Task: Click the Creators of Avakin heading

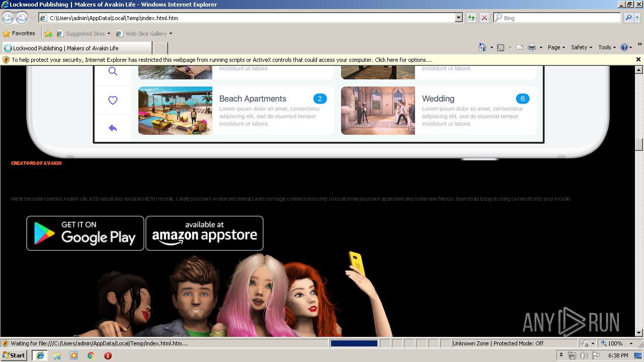Action: pos(36,163)
